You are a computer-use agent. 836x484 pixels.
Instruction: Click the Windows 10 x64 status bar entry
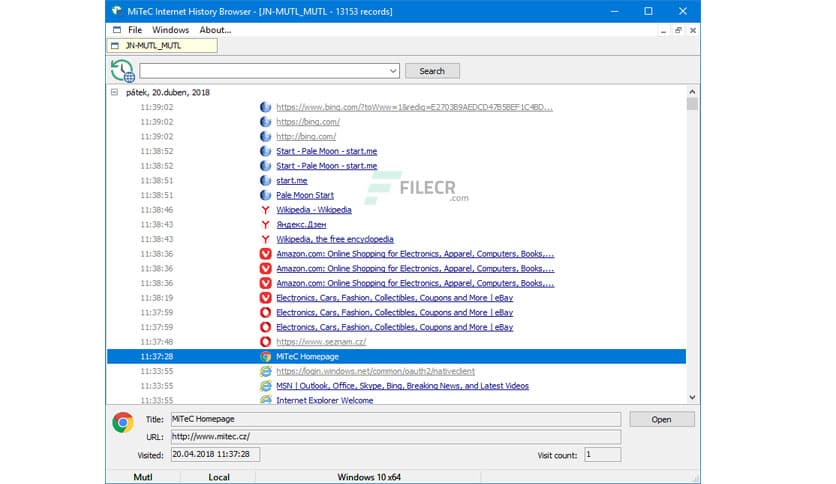pyautogui.click(x=368, y=477)
